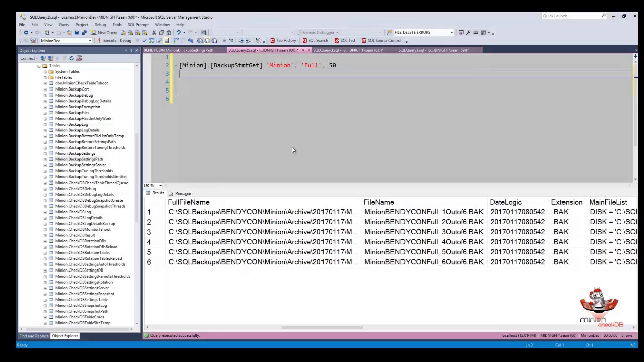
Task: Select Minion.BackupSettingsPath table in tree
Action: (x=79, y=159)
